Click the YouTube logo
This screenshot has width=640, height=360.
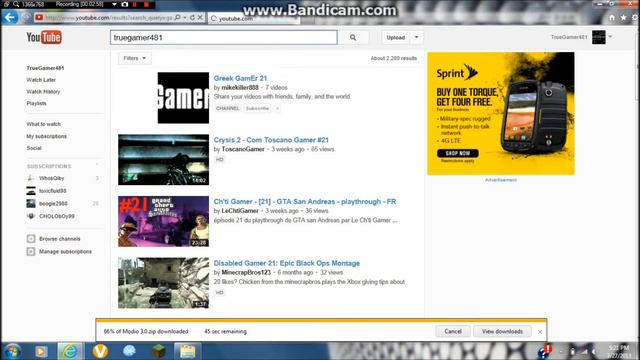click(44, 38)
